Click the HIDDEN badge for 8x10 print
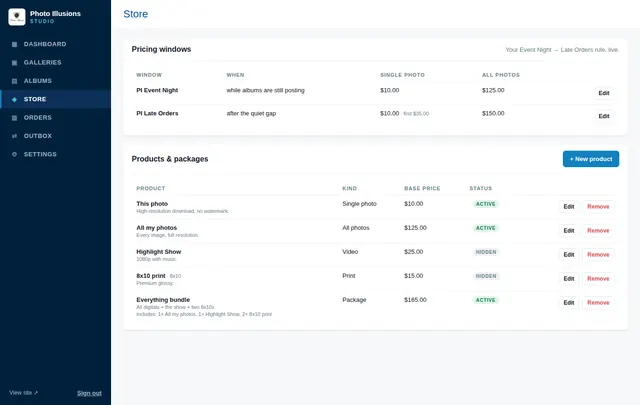 pos(486,276)
